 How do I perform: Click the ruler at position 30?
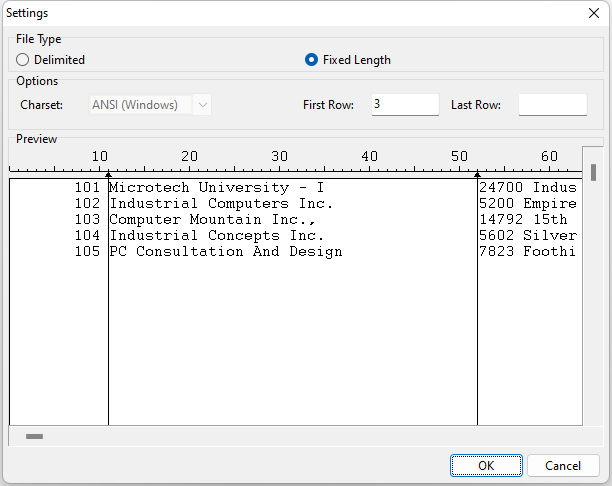click(x=279, y=157)
